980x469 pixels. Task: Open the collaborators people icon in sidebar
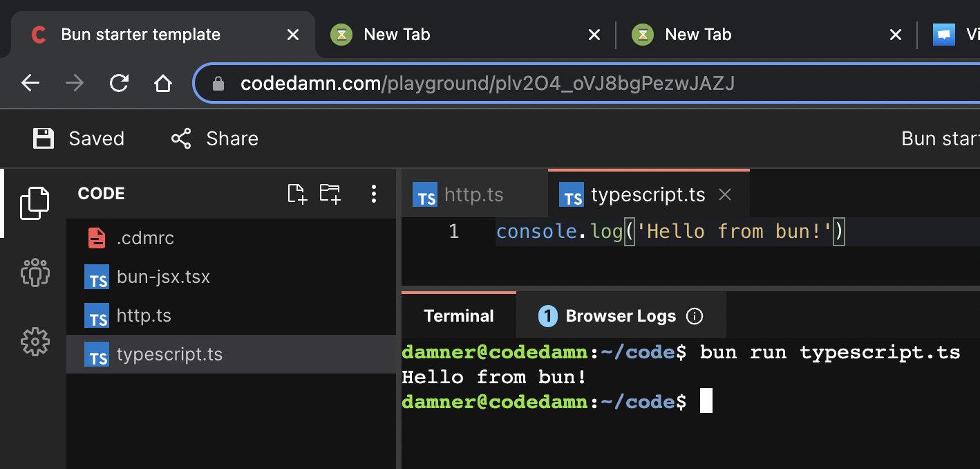click(35, 273)
